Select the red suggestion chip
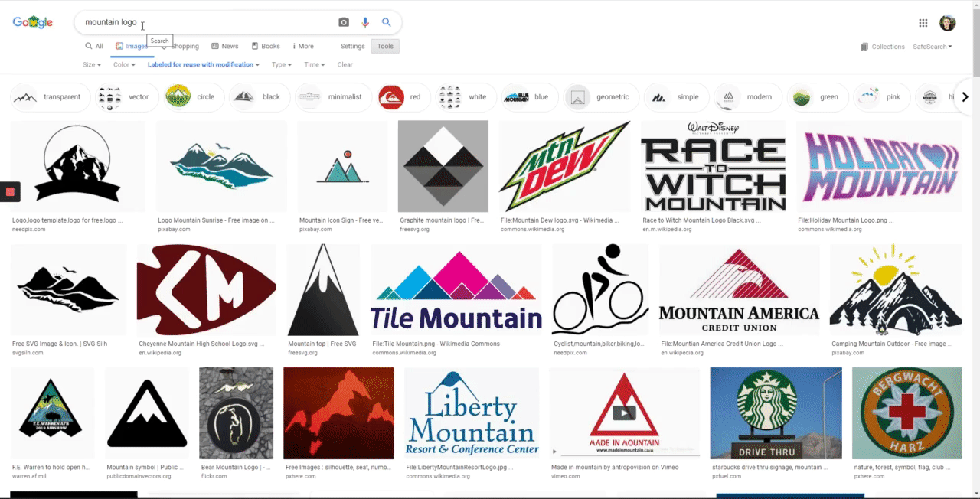The image size is (980, 499). [403, 97]
